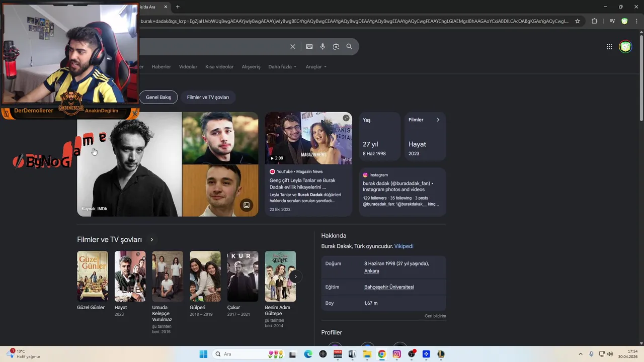Switch to Videolar search tab

click(x=188, y=67)
